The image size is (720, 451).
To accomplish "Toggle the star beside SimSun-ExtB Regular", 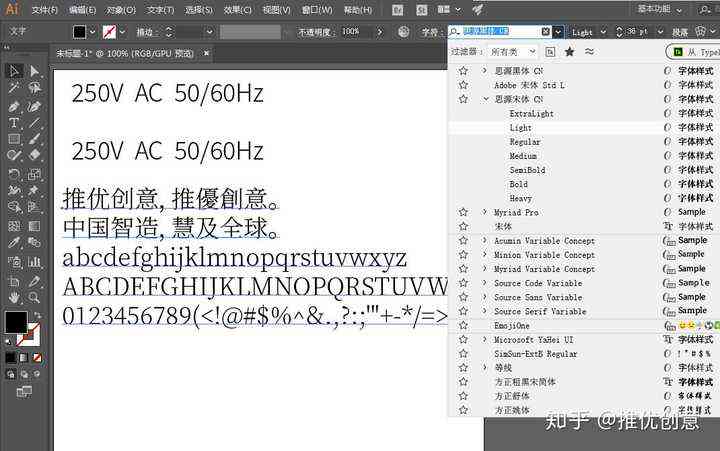I will 463,354.
